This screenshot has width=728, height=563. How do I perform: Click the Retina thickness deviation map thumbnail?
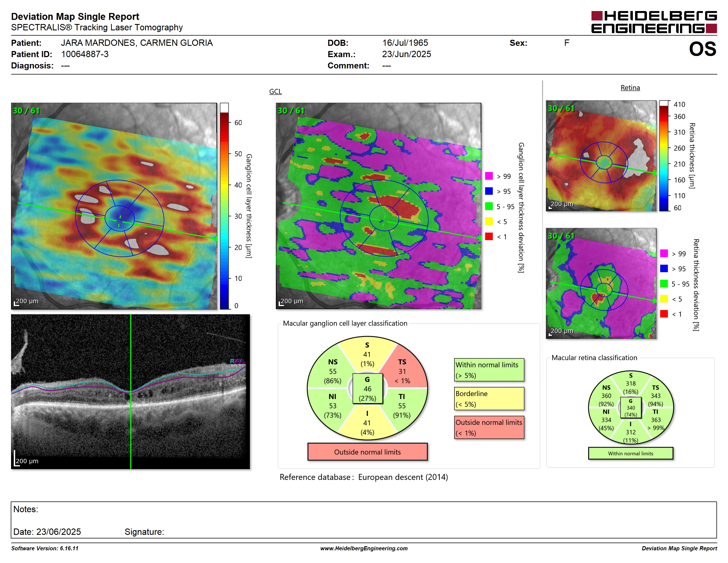pyautogui.click(x=601, y=283)
